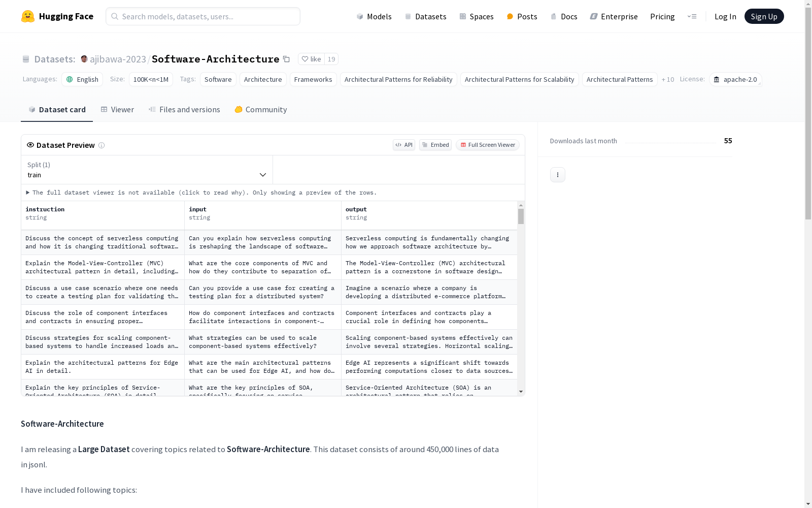Image resolution: width=812 pixels, height=508 pixels.
Task: Go to Models in the top navigation
Action: point(374,16)
